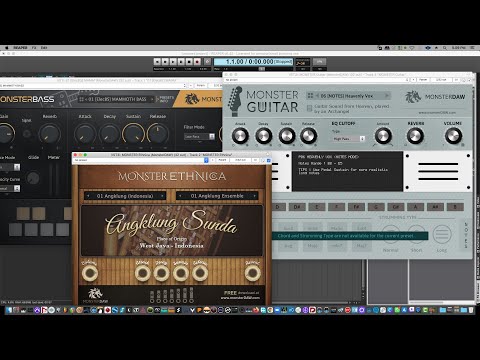This screenshot has width=480, height=360.
Task: Toggle bypass checkbox in Monster Guitar FX window
Action: [x=470, y=80]
